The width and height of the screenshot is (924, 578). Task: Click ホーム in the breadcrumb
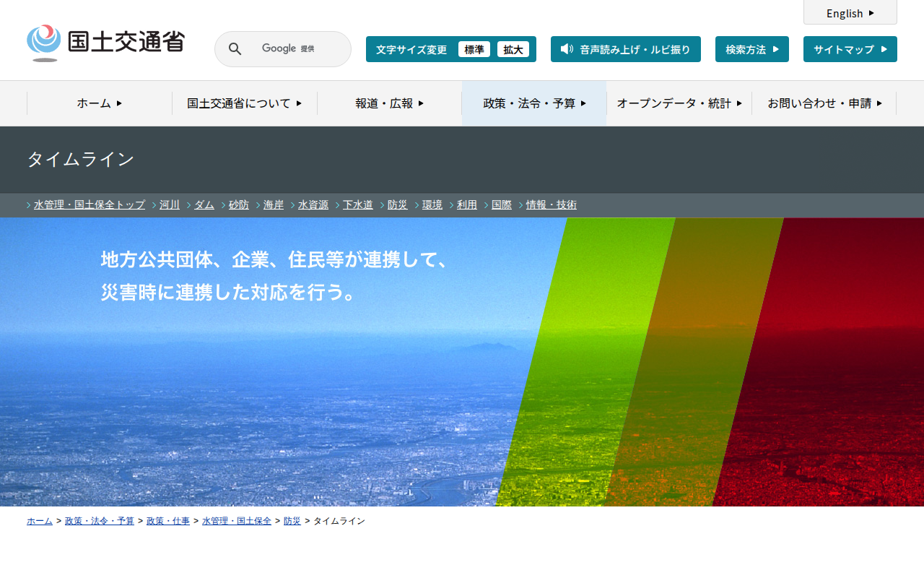click(40, 521)
